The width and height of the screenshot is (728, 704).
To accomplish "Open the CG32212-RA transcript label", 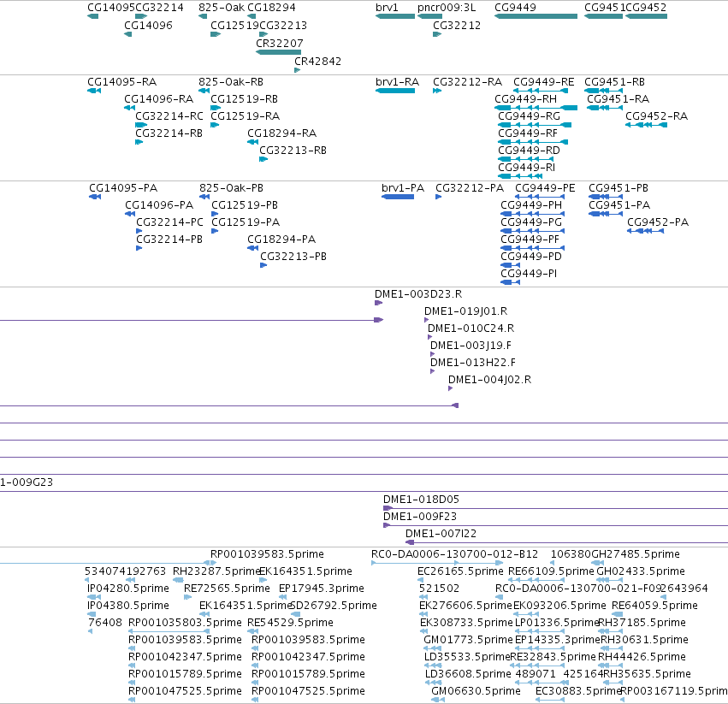I will [x=468, y=82].
